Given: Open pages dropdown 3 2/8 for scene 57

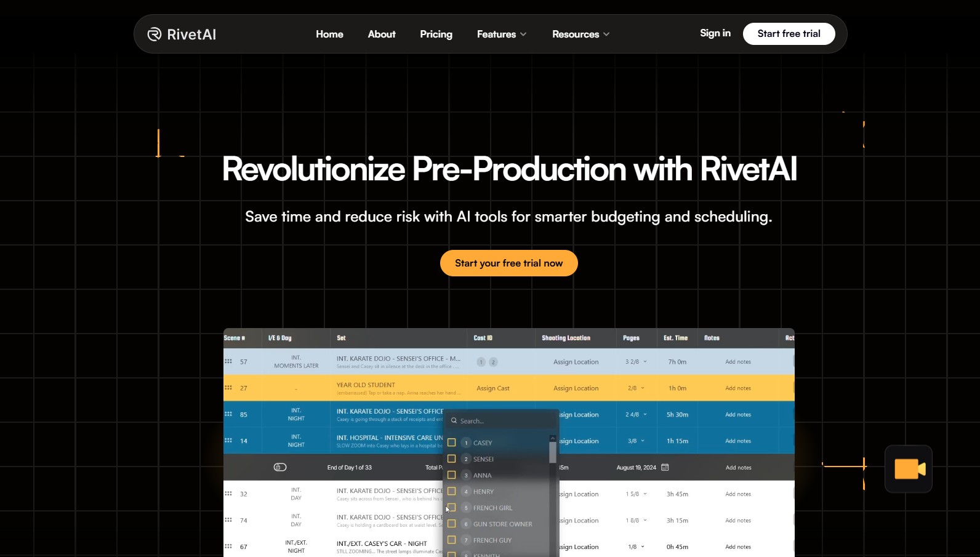Looking at the screenshot, I should point(636,362).
